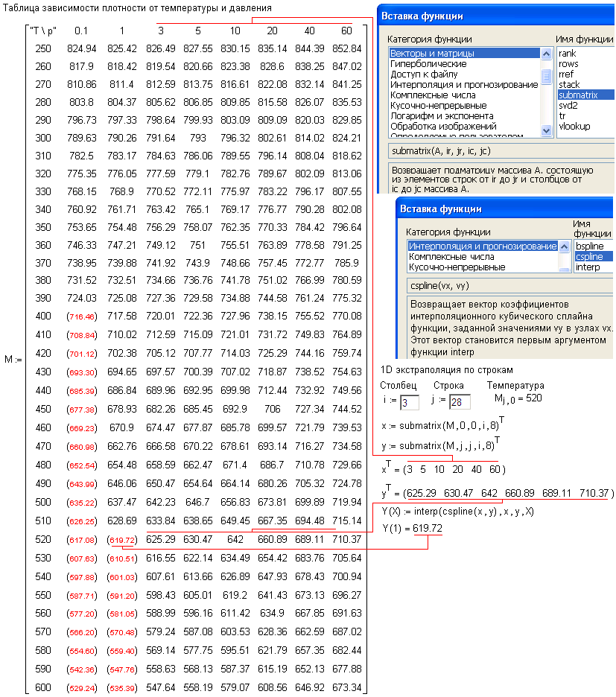Choose function stack

tap(569, 84)
